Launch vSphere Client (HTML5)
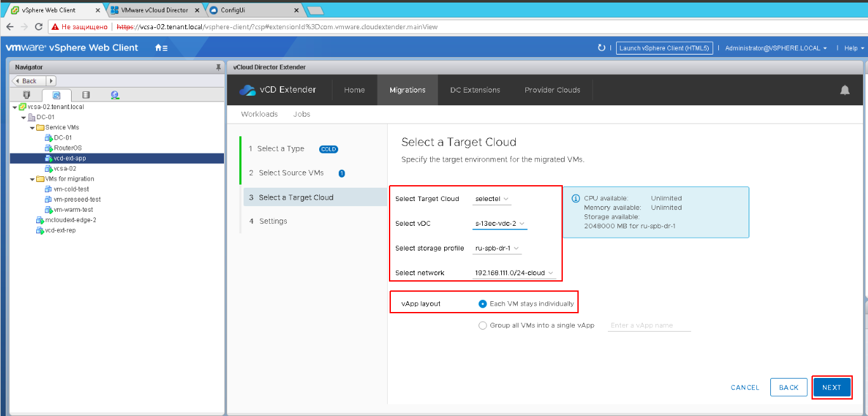 click(664, 48)
